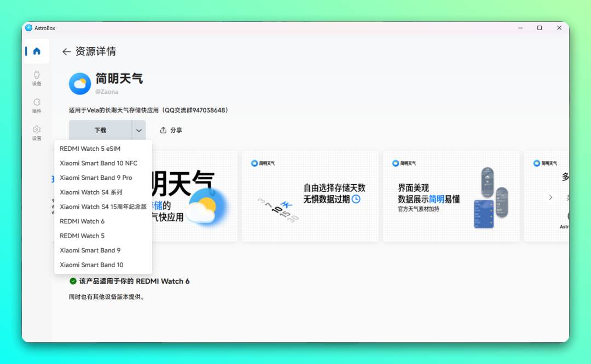Select Xiaomi Smart Band 9 Pro option
Viewport: 591px width, 364px height.
pos(96,177)
